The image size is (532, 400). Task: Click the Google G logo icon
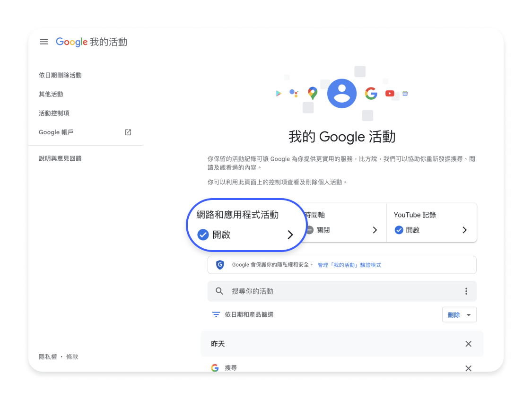(371, 93)
